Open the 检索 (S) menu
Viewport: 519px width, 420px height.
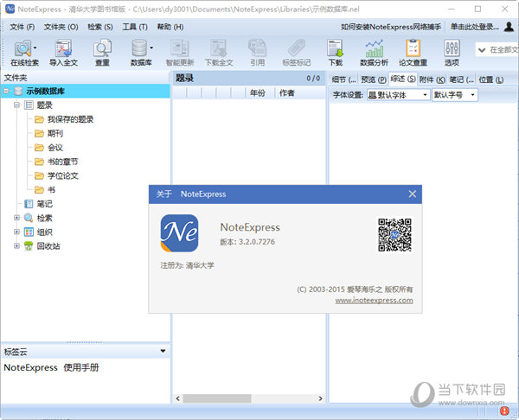[100, 27]
